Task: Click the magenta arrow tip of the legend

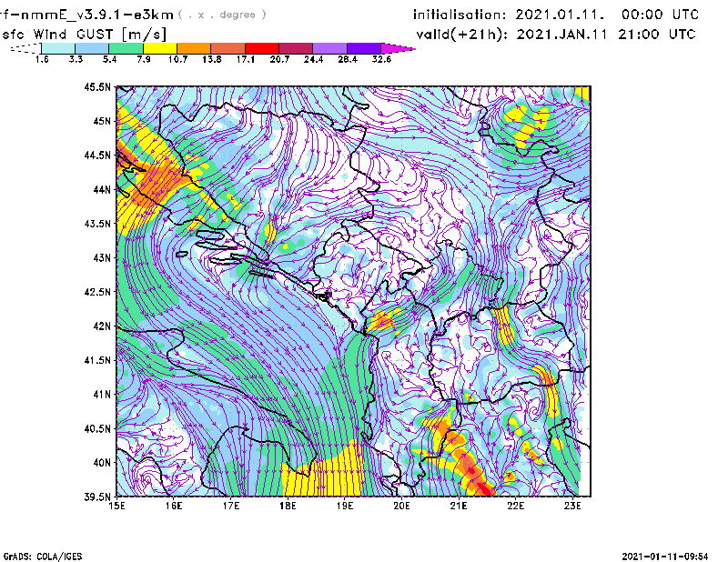Action: [398, 48]
